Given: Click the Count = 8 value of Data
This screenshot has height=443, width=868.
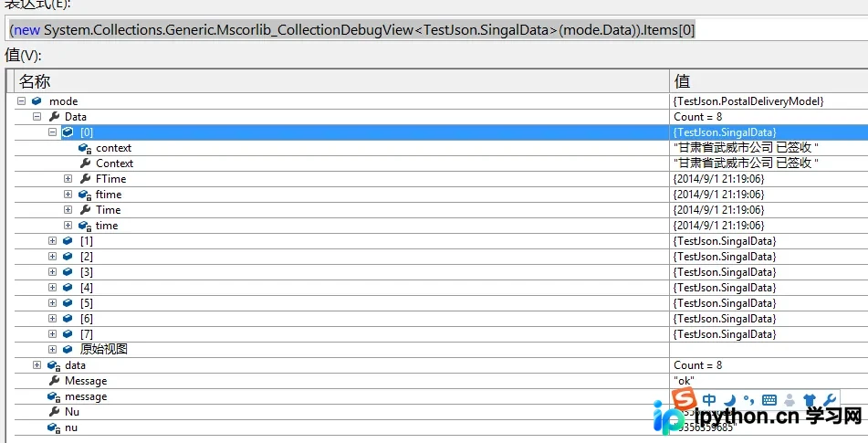Looking at the screenshot, I should coord(698,117).
